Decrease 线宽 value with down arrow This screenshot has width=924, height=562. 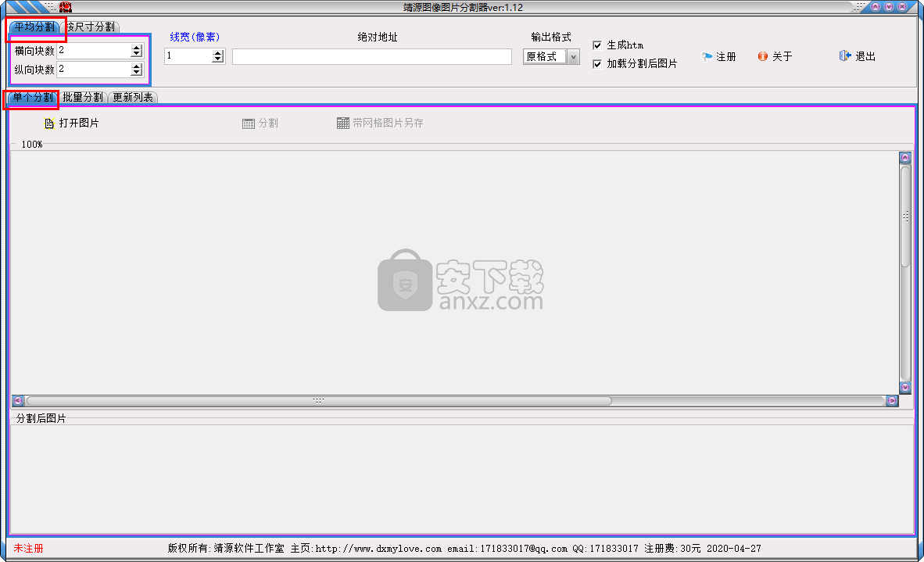click(x=218, y=59)
